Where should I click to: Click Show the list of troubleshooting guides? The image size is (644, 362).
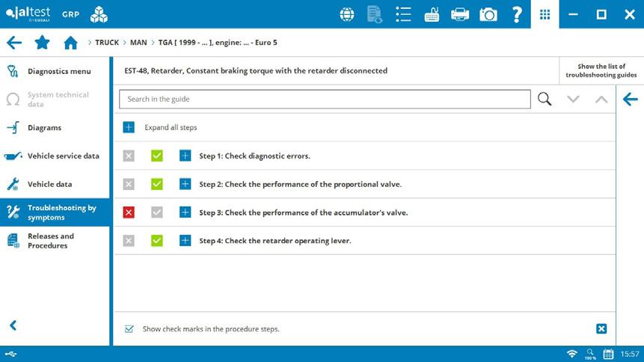click(601, 70)
